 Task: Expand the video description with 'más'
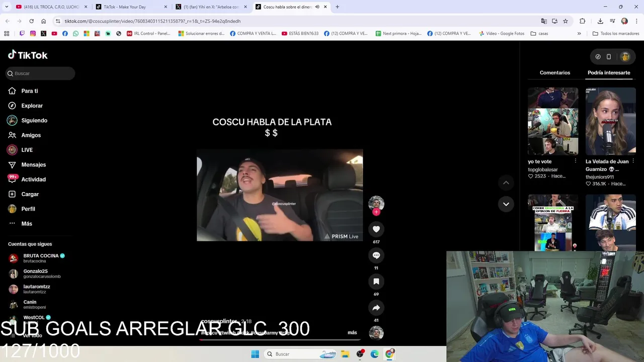point(352,332)
